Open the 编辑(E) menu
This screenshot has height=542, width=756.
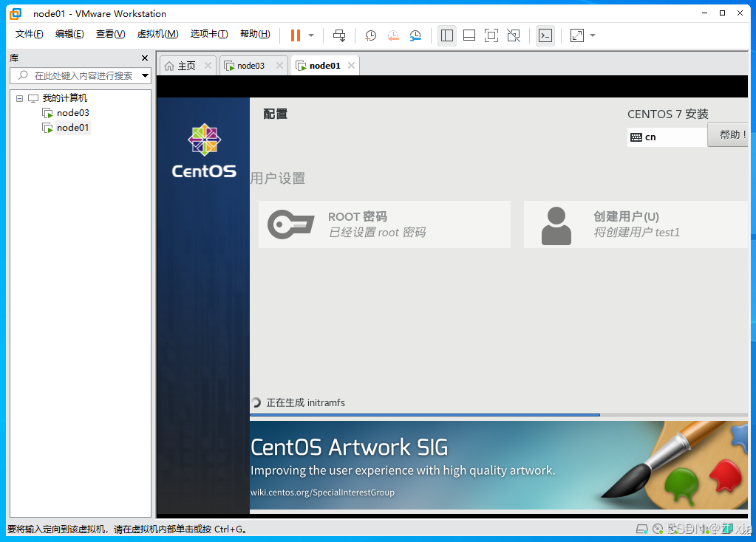[69, 34]
